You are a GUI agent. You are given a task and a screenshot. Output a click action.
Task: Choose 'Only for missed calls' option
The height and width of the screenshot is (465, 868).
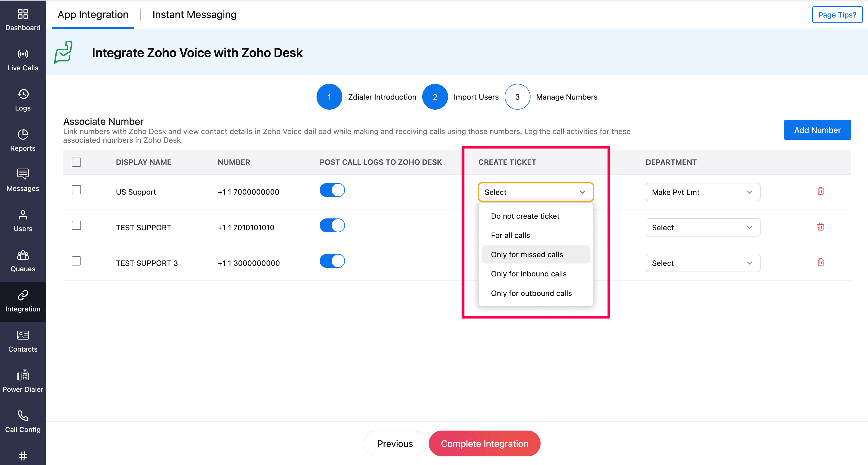click(527, 255)
